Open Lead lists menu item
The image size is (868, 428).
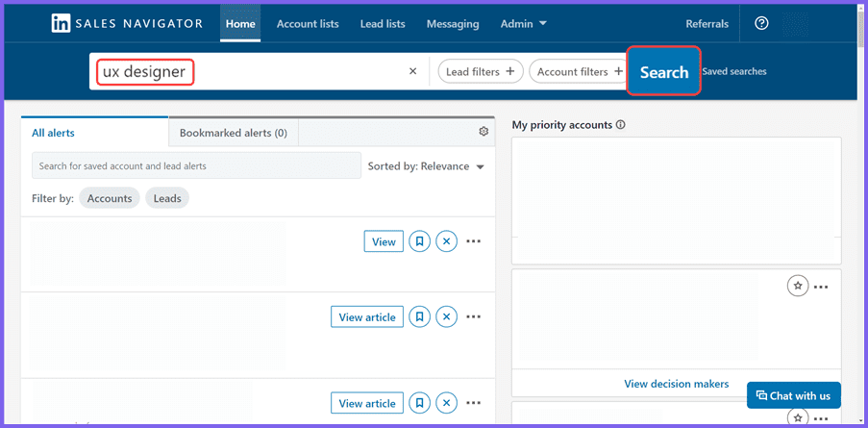click(383, 24)
